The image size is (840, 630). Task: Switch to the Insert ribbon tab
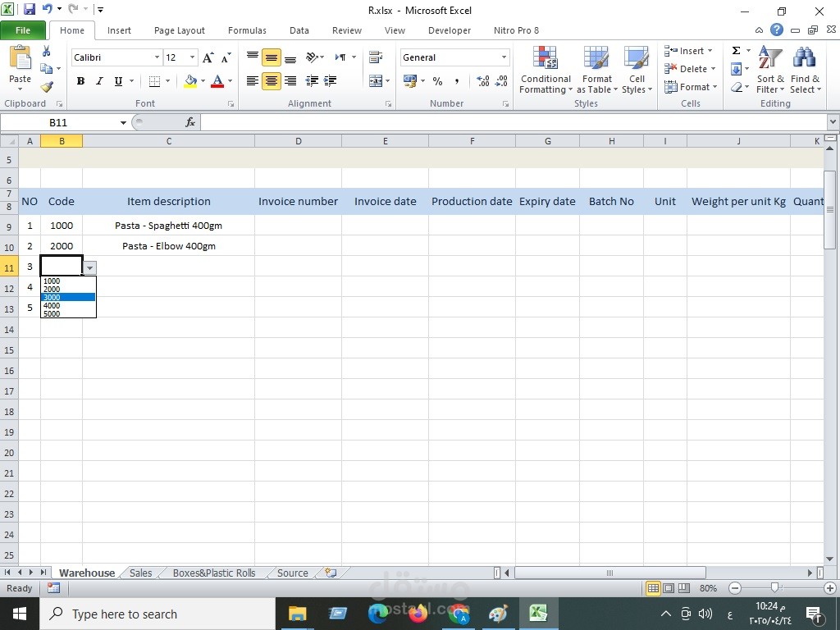(x=119, y=30)
